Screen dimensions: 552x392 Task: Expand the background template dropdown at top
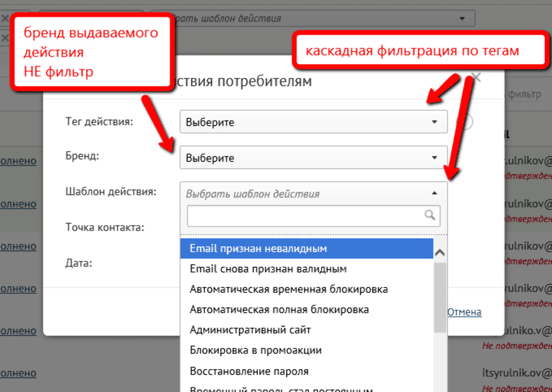tap(462, 18)
